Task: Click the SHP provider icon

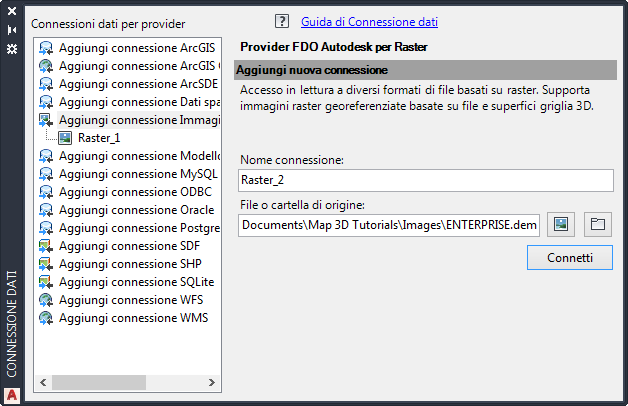Action: (46, 264)
